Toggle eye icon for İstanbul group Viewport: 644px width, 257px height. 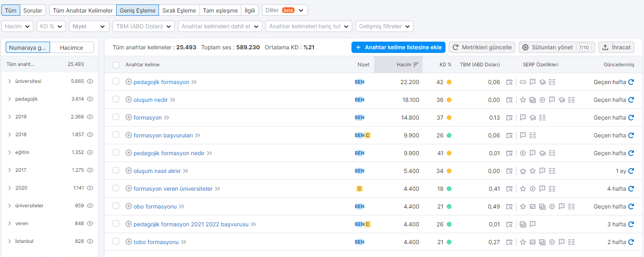[90, 241]
